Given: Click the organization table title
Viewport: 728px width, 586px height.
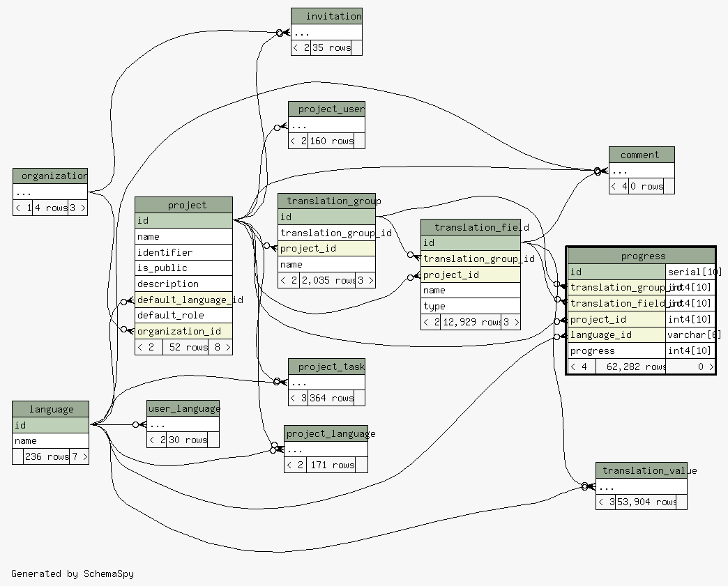Looking at the screenshot, I should coord(50,176).
